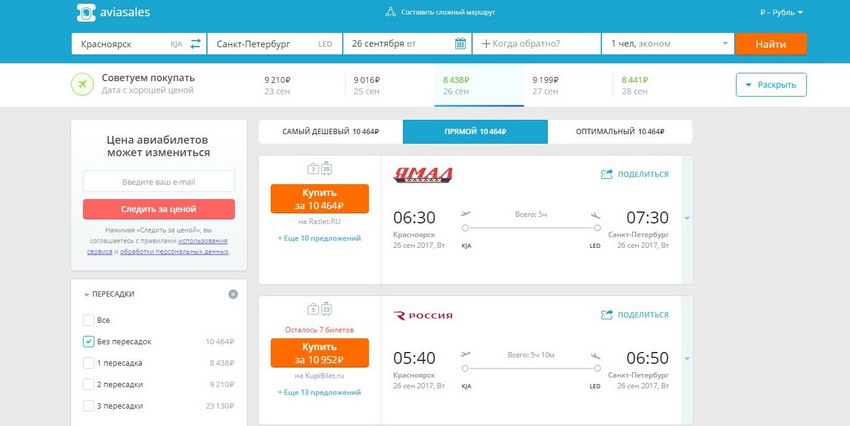Click the Следить за ценой button

pos(159,209)
